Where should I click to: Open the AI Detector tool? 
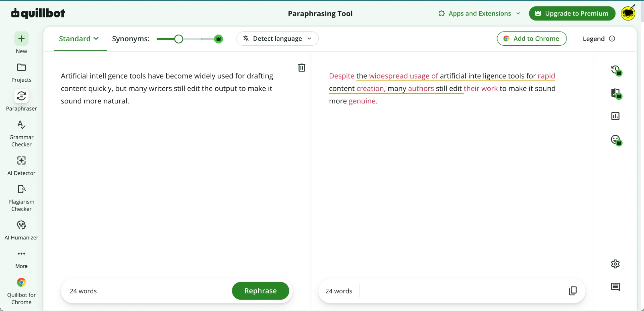tap(21, 166)
